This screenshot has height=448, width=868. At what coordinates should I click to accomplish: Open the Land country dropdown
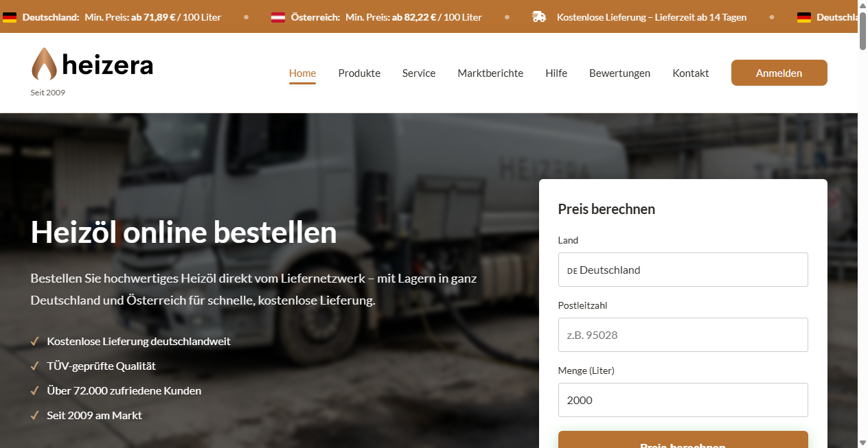click(683, 270)
